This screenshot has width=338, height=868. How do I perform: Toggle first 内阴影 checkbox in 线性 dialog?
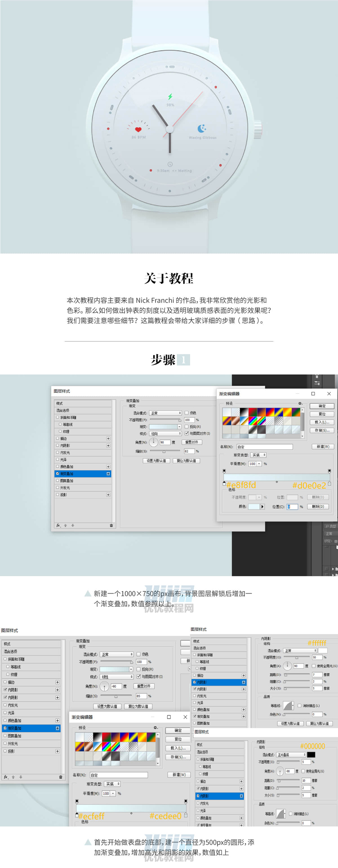coord(5,690)
